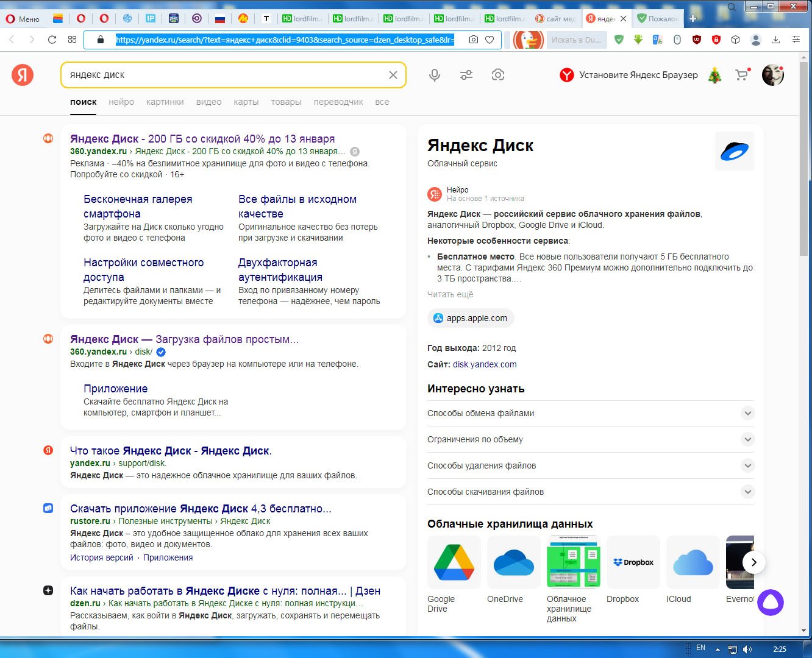Click the Dropbox thumbnail
The width and height of the screenshot is (812, 658).
pos(633,562)
